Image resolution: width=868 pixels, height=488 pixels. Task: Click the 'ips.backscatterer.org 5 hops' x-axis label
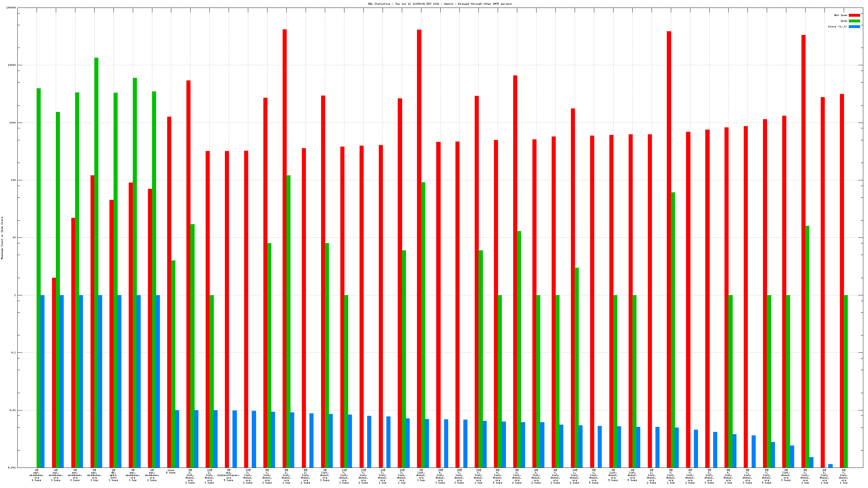coord(228,475)
